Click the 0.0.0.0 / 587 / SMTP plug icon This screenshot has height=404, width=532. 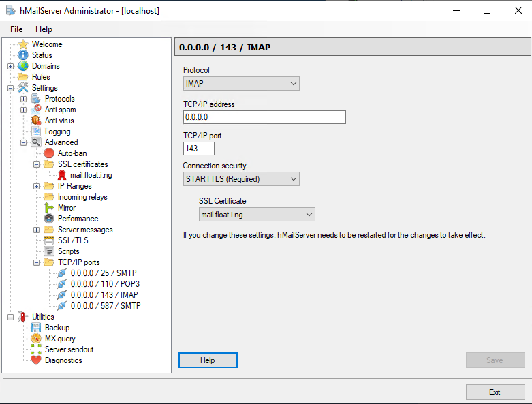62,306
